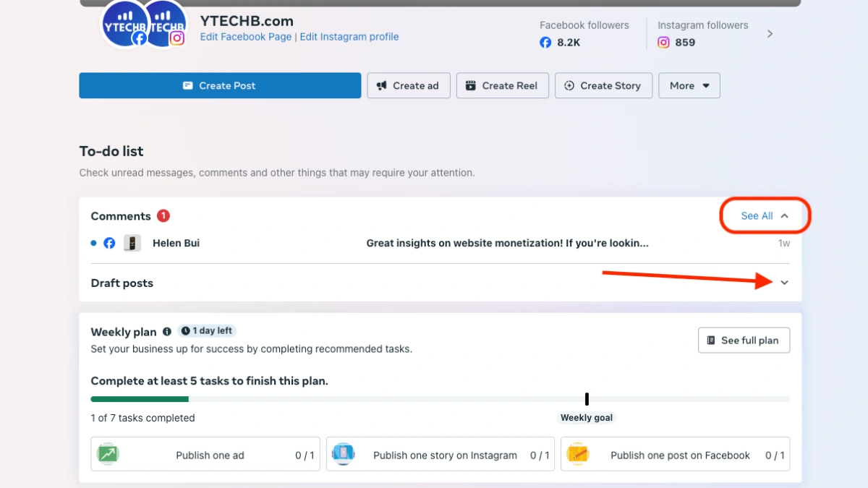Screen dimensions: 868x488
Task: Click the weekly plan progress bar
Action: 440,399
